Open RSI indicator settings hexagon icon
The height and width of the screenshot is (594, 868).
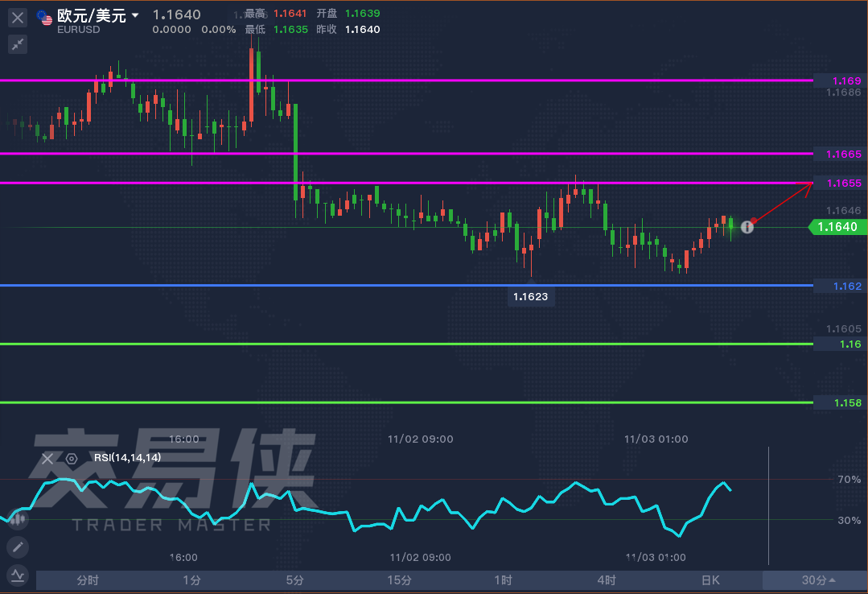click(x=72, y=459)
